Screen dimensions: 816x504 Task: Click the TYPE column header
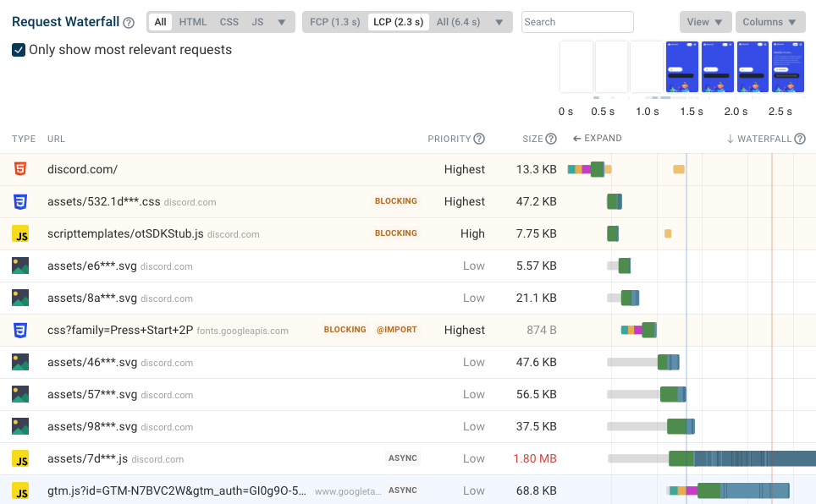coord(24,139)
